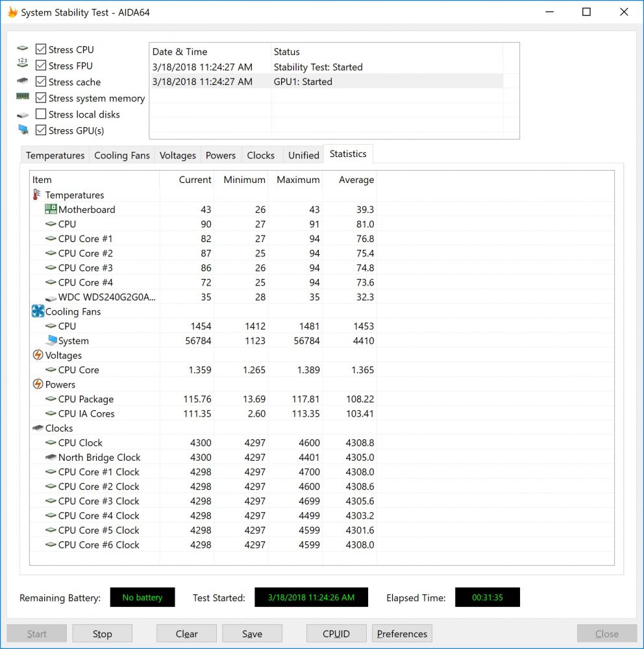Click the Clocks section chip icon
This screenshot has width=644, height=649.
[38, 428]
